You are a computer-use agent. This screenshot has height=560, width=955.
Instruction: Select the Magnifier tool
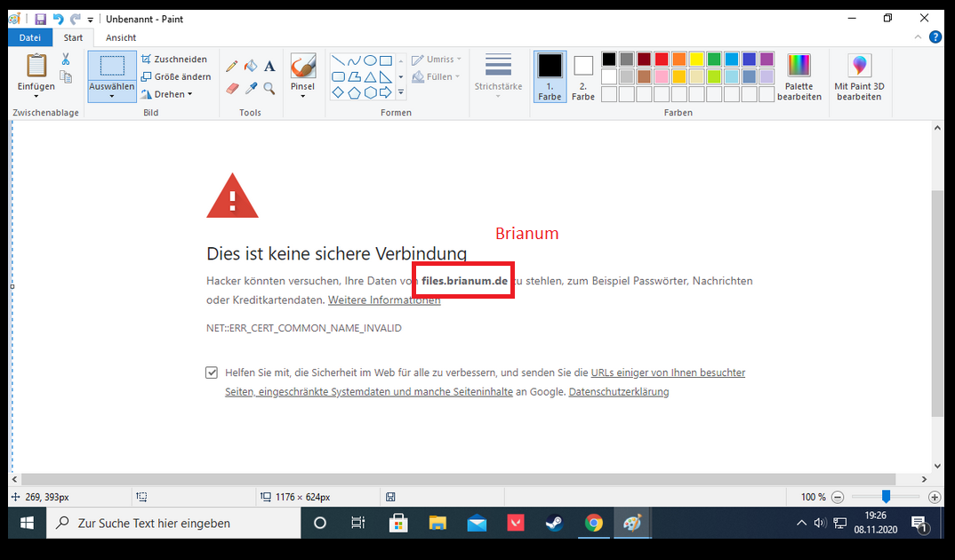[269, 88]
